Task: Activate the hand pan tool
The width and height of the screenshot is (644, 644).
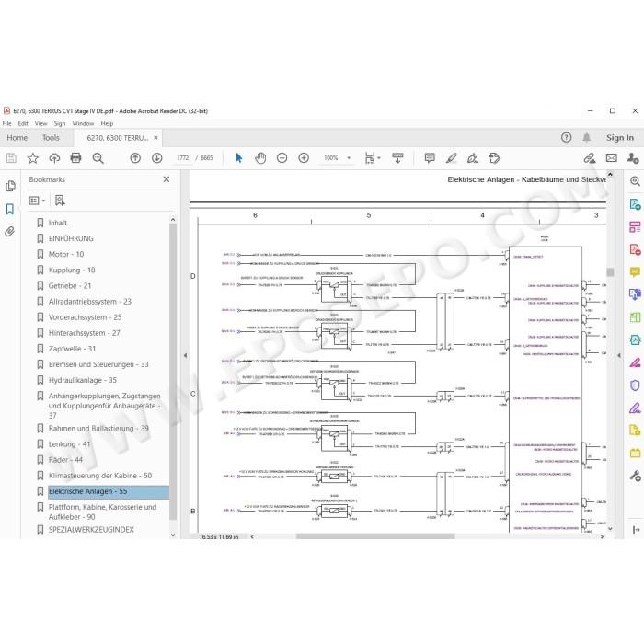Action: 260,158
